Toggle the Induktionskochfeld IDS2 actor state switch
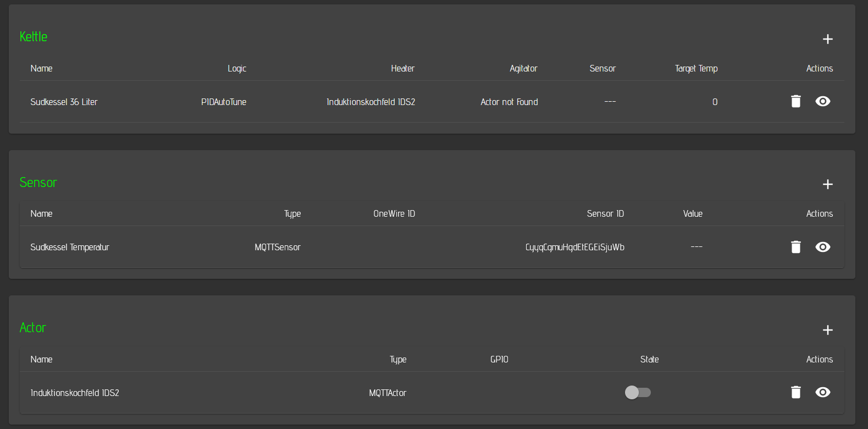Image resolution: width=868 pixels, height=429 pixels. tap(638, 392)
